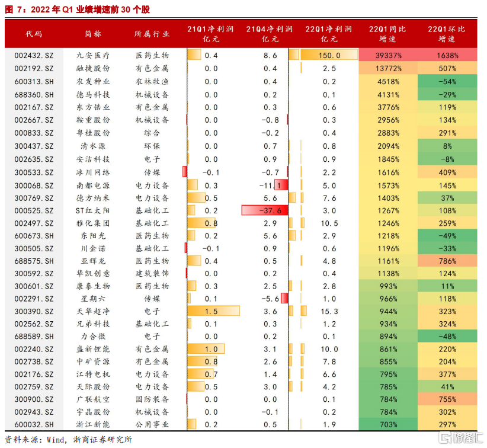The width and height of the screenshot is (487, 448).
Task: Select the company name 广联航空
Action: pos(93,399)
